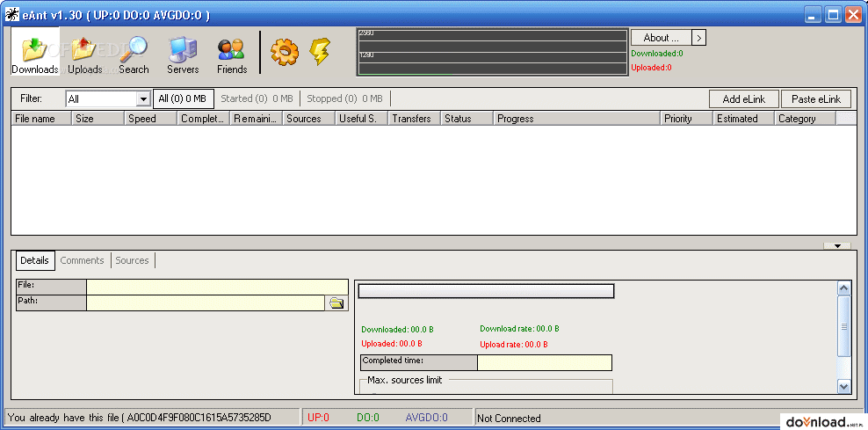Click the Max. sources limit group label
This screenshot has width=868, height=430.
pyautogui.click(x=405, y=380)
